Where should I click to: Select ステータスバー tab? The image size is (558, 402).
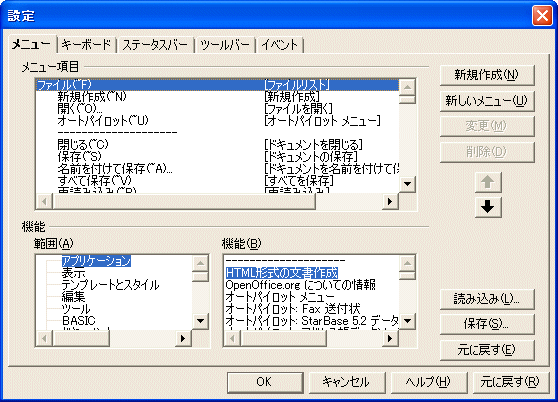155,45
